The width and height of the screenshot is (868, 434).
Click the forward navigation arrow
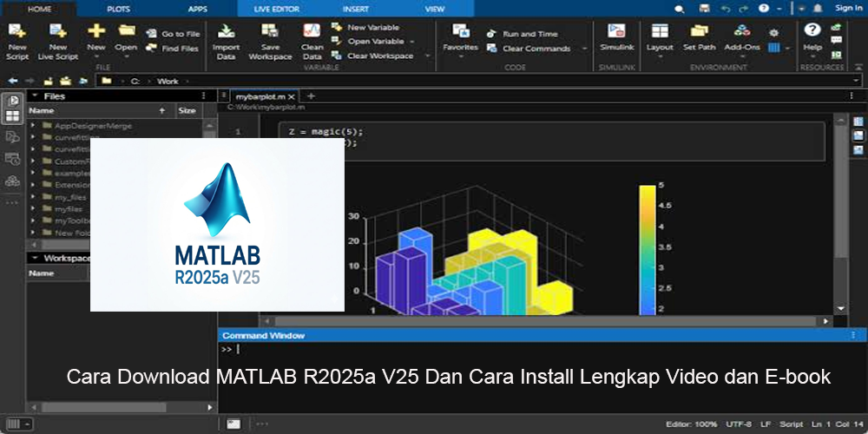click(x=30, y=81)
